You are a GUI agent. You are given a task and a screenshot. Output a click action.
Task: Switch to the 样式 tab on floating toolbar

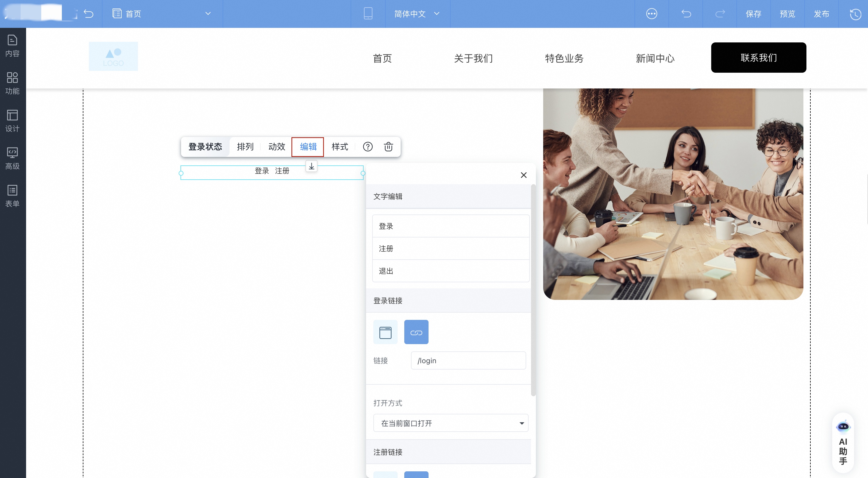pyautogui.click(x=340, y=147)
